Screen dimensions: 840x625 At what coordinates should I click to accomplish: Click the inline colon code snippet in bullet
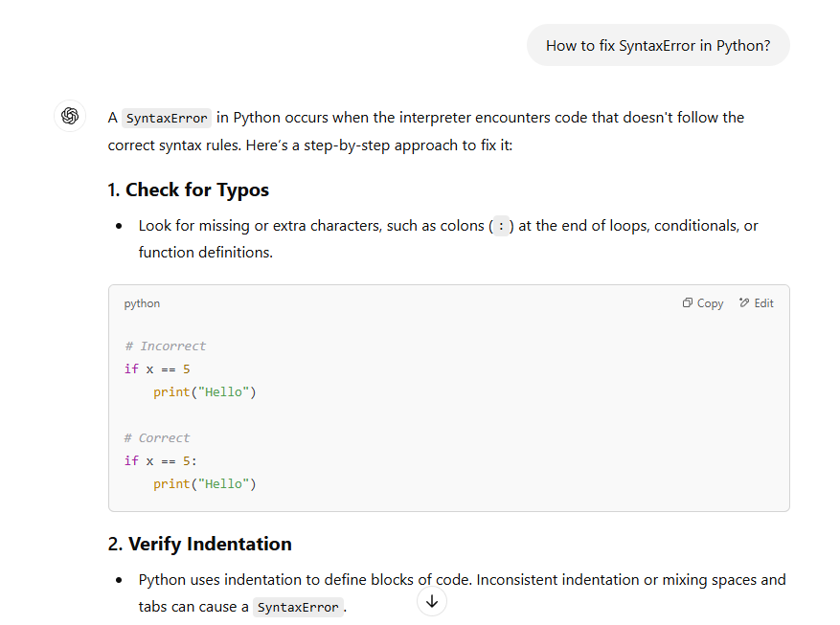pyautogui.click(x=502, y=227)
